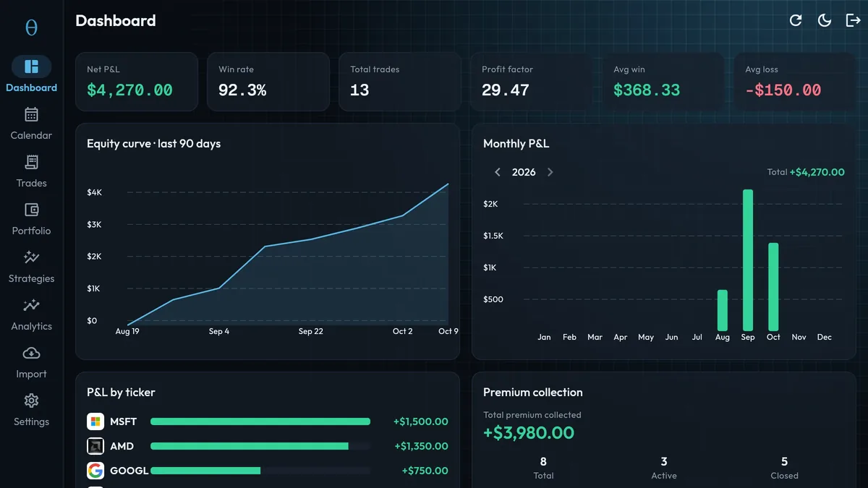Open the Strategies sparkle icon
Viewport: 868px width, 488px height.
point(31,257)
